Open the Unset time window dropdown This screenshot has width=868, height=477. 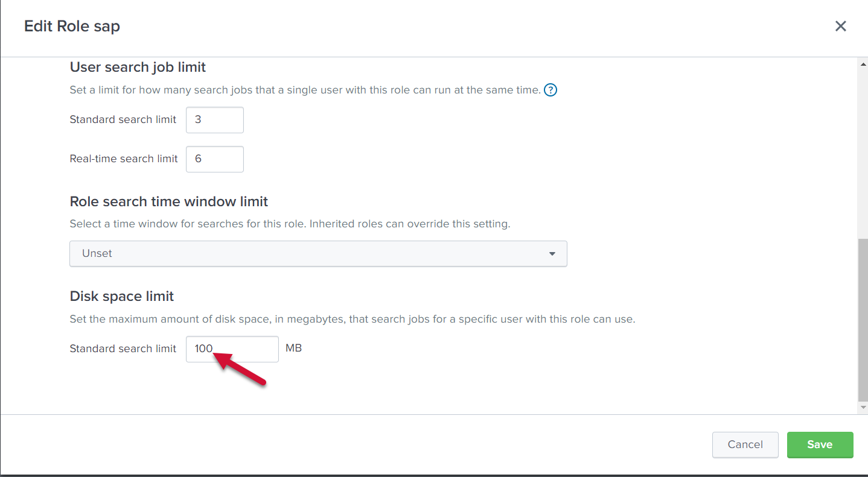(318, 254)
